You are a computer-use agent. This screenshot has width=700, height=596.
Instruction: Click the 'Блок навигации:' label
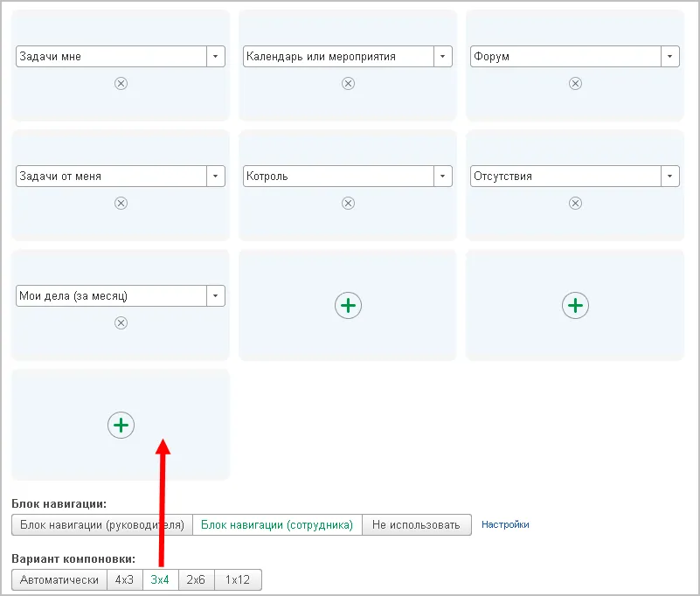[59, 504]
